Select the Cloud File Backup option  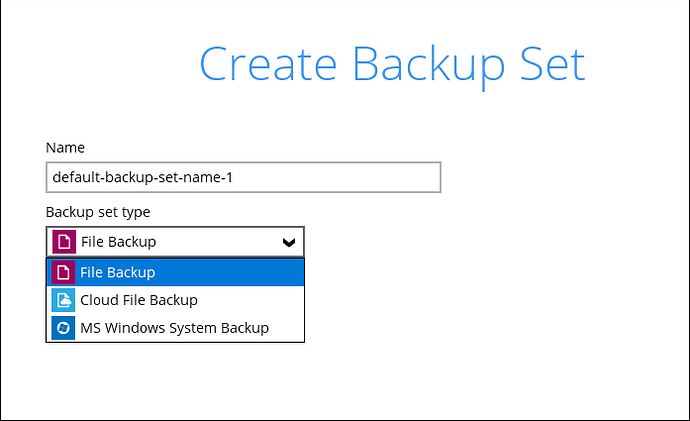pos(139,300)
